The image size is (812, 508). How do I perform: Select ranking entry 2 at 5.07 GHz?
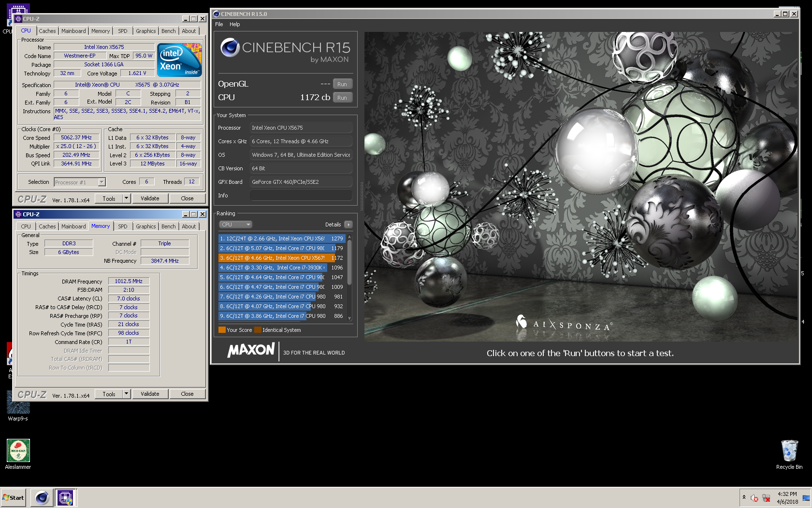click(281, 248)
